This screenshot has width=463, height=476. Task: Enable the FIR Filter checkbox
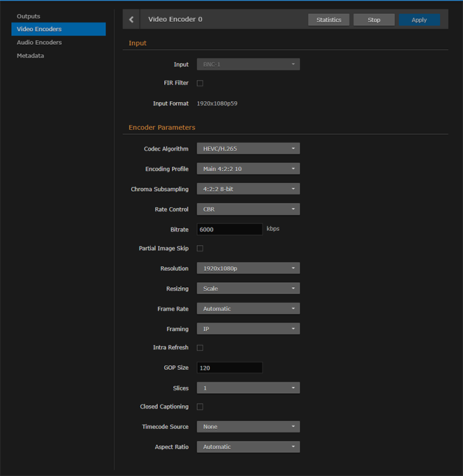200,83
